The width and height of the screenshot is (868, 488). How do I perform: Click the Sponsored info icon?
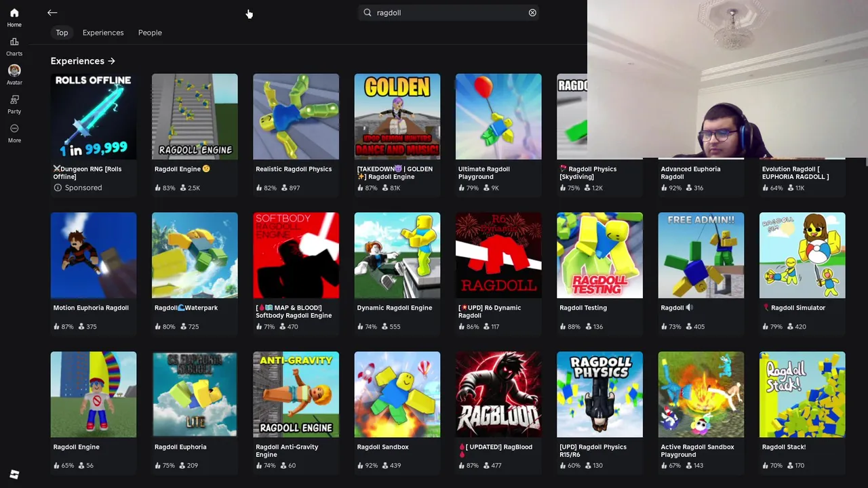(x=58, y=188)
